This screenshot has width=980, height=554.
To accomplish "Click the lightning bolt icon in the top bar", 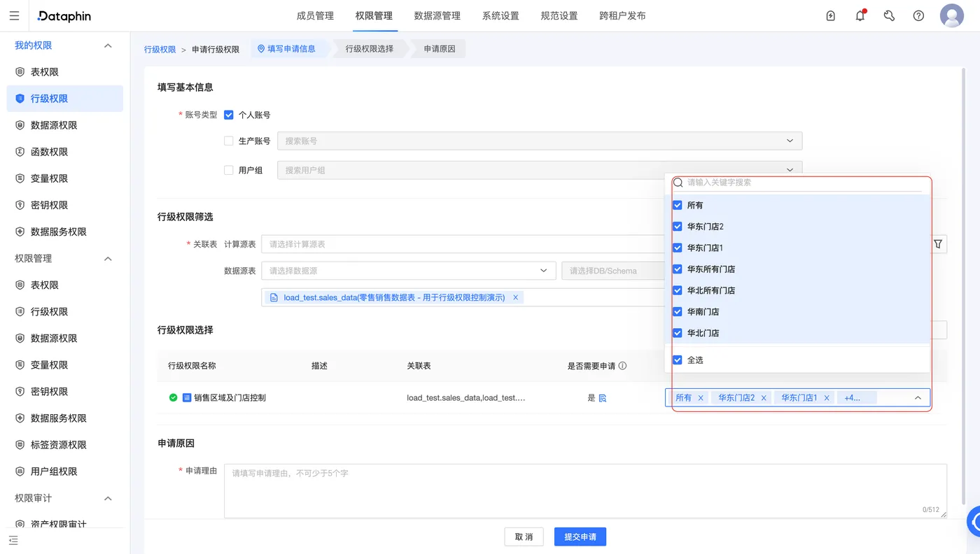I will (831, 15).
